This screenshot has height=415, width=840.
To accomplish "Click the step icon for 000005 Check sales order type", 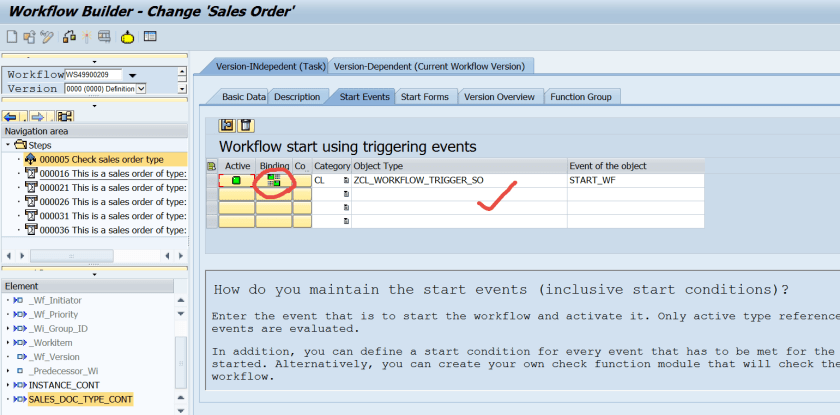I will 31,159.
